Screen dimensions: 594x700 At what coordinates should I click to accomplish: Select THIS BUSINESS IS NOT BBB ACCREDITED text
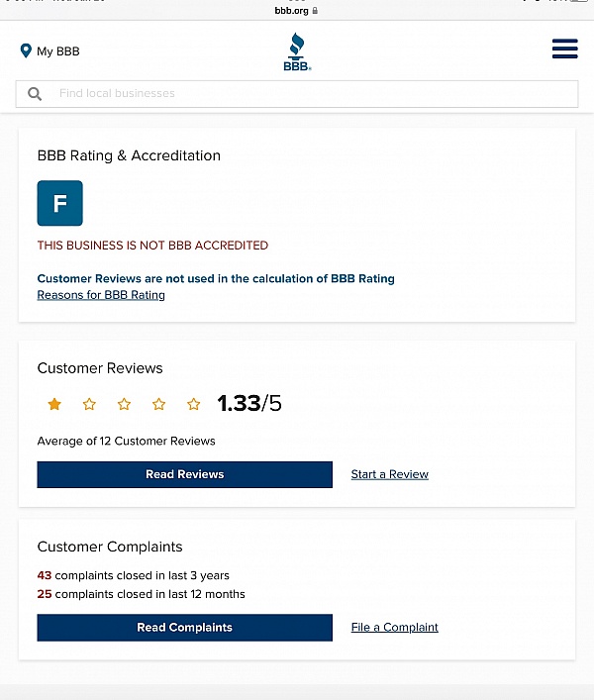(152, 246)
